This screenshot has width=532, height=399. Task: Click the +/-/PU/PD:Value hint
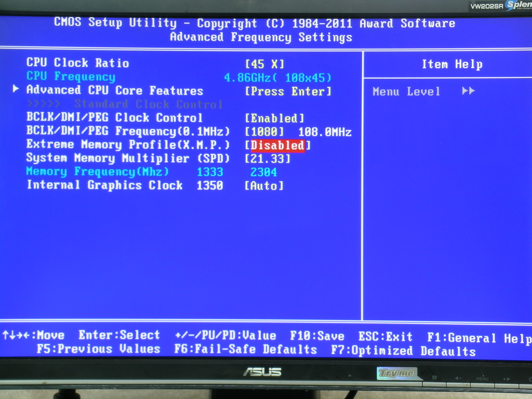(225, 336)
